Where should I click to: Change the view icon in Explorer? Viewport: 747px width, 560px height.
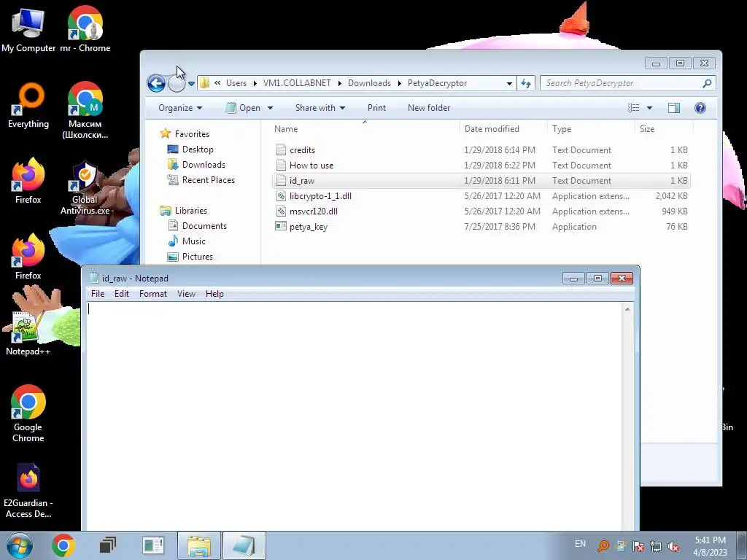tap(634, 108)
